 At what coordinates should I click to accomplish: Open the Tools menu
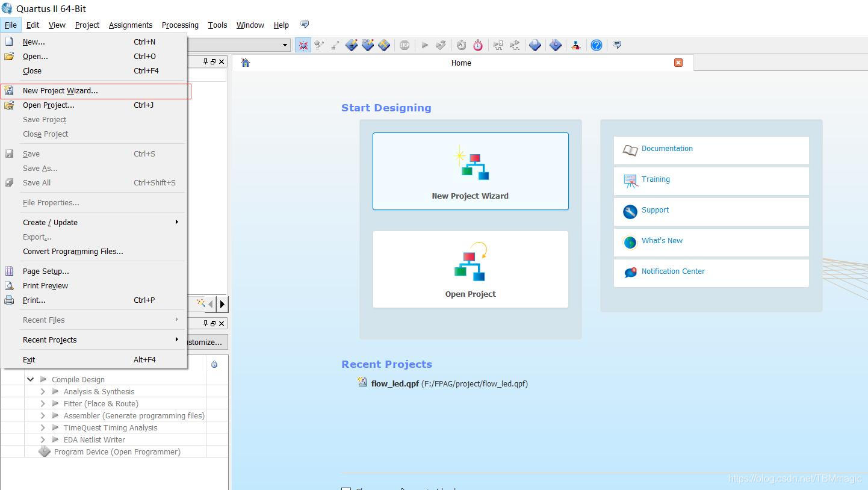click(x=217, y=25)
